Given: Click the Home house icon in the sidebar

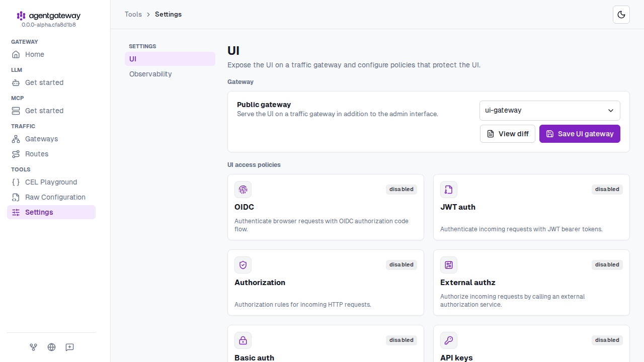Looking at the screenshot, I should (x=16, y=54).
